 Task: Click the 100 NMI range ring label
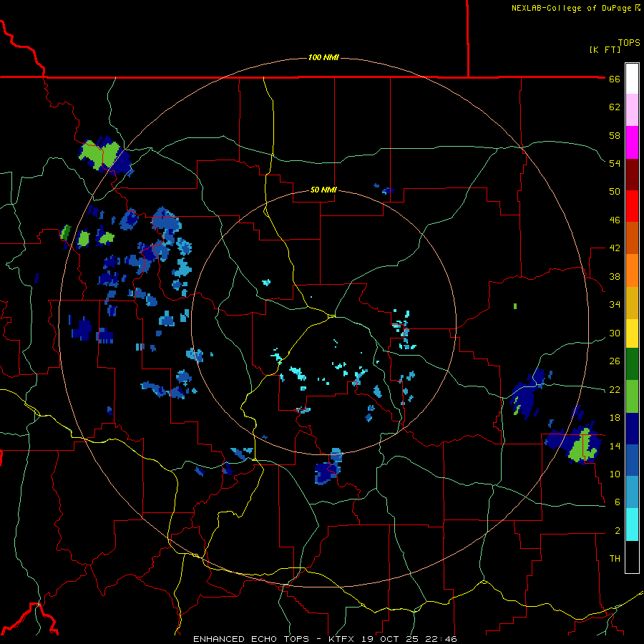(x=323, y=57)
